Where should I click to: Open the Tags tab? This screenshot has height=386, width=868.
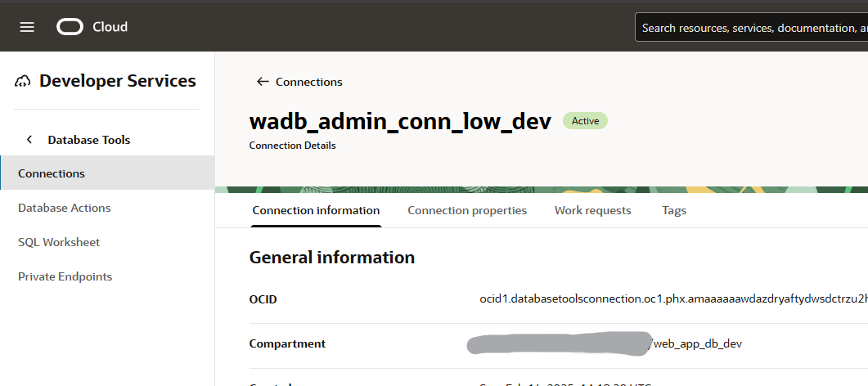pos(674,210)
